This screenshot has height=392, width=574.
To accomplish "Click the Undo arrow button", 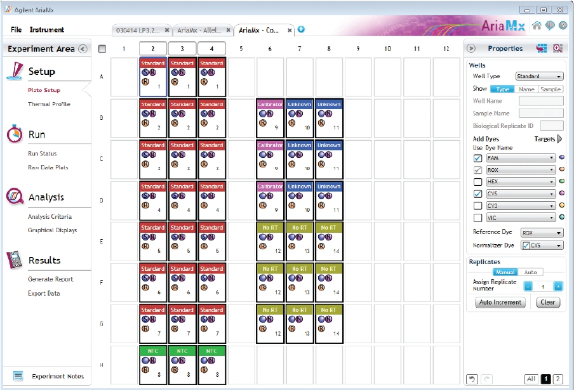I will tap(472, 379).
